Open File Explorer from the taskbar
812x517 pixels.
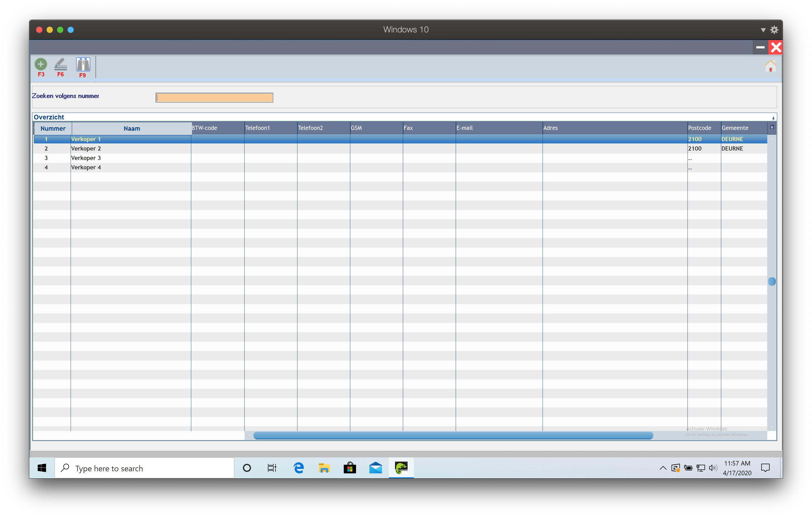tap(324, 468)
